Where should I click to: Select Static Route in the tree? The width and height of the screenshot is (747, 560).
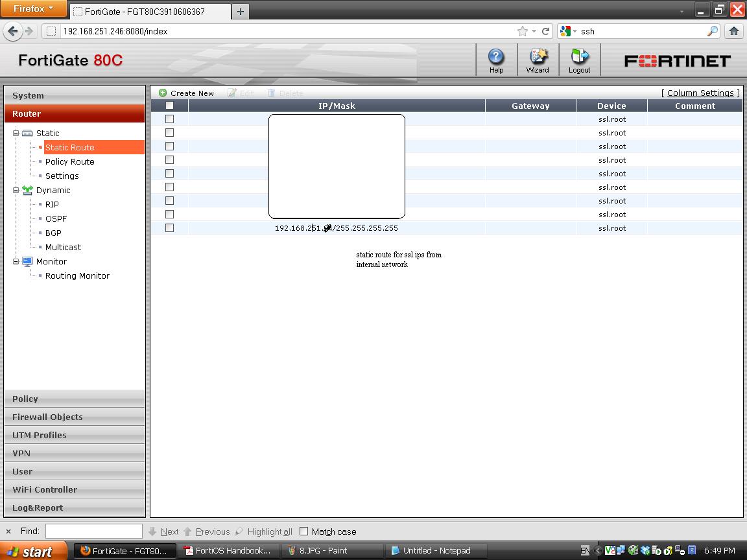(x=69, y=147)
